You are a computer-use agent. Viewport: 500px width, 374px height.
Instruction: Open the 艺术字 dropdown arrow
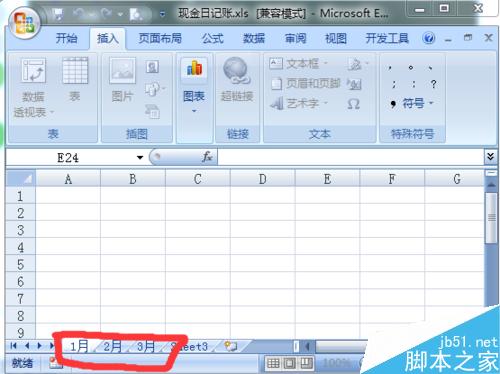click(x=326, y=103)
